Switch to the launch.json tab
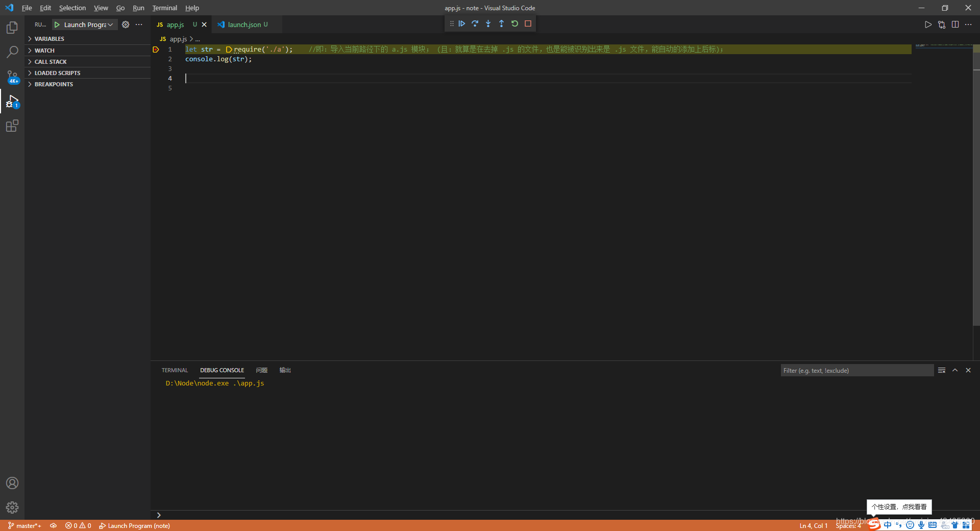The width and height of the screenshot is (980, 531). [247, 25]
